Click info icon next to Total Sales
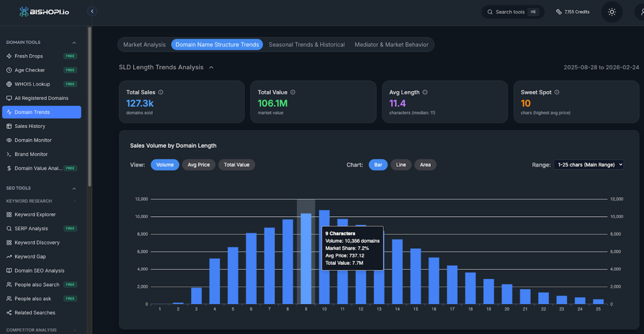This screenshot has width=644, height=334. tap(161, 92)
